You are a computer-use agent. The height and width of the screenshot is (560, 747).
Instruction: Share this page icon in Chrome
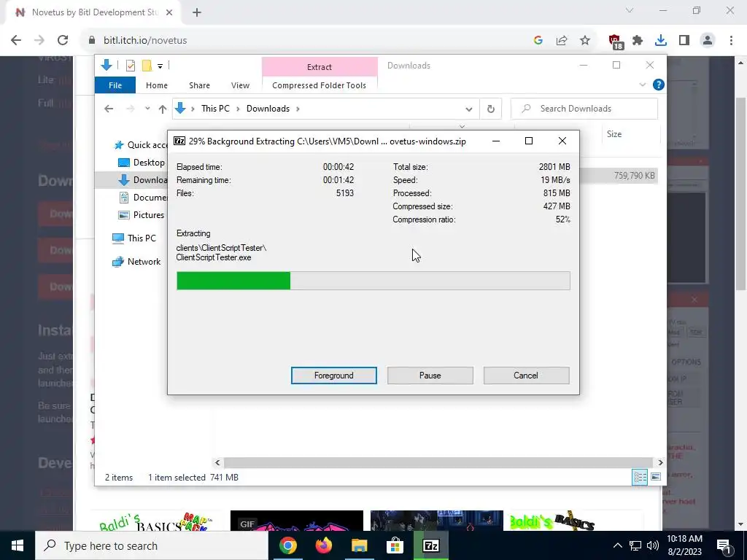pyautogui.click(x=562, y=41)
